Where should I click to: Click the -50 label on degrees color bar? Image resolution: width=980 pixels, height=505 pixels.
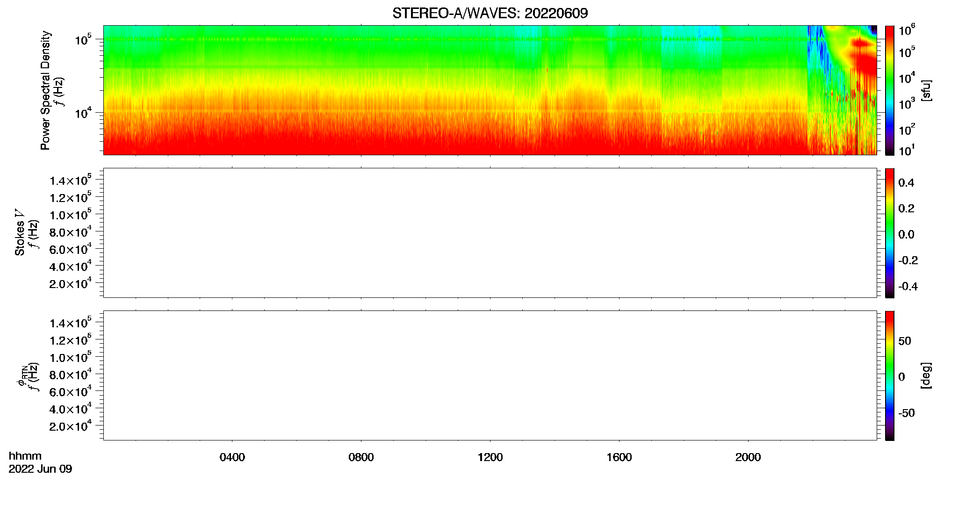[907, 413]
